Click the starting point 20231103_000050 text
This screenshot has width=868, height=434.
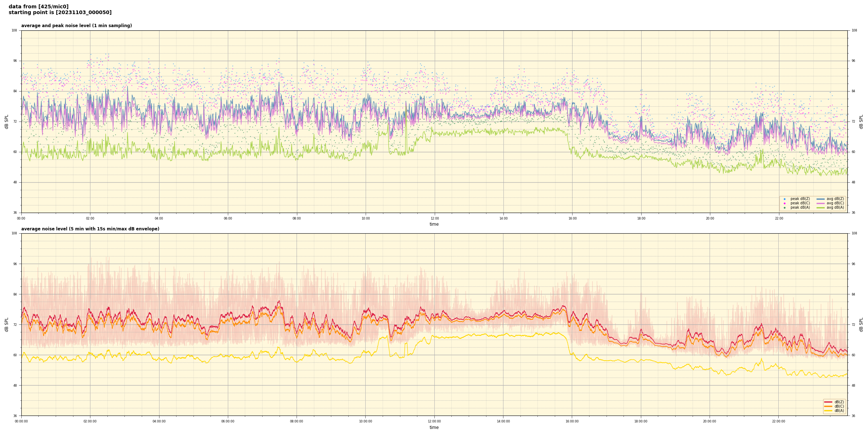tap(60, 13)
